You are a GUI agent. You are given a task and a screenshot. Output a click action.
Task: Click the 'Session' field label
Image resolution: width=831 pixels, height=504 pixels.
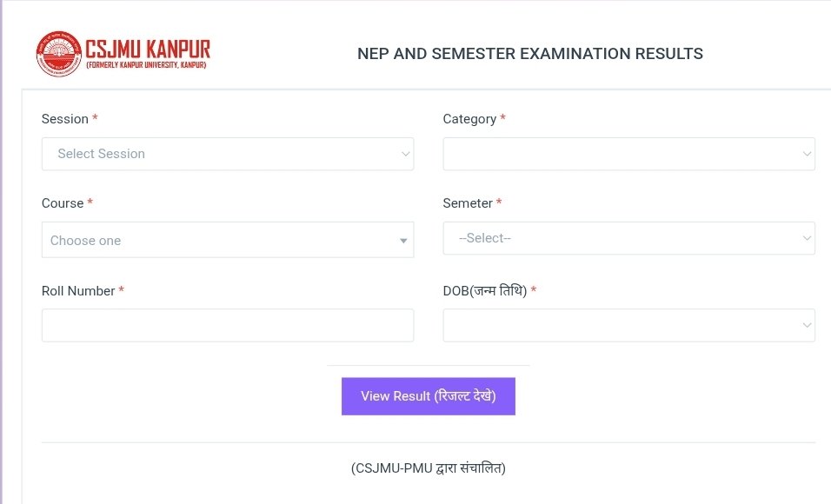coord(65,119)
